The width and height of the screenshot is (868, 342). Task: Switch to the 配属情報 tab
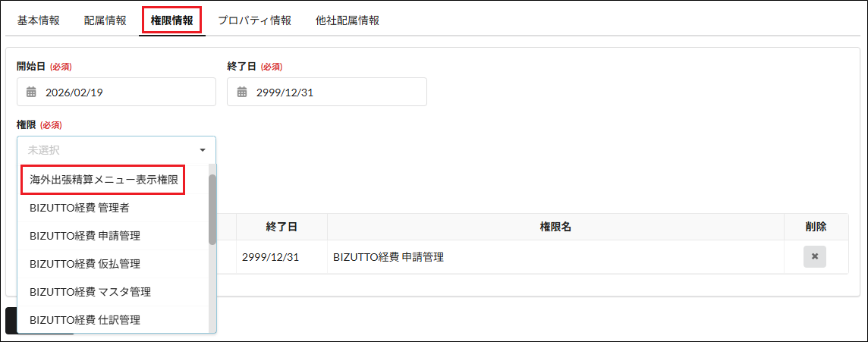(x=105, y=20)
